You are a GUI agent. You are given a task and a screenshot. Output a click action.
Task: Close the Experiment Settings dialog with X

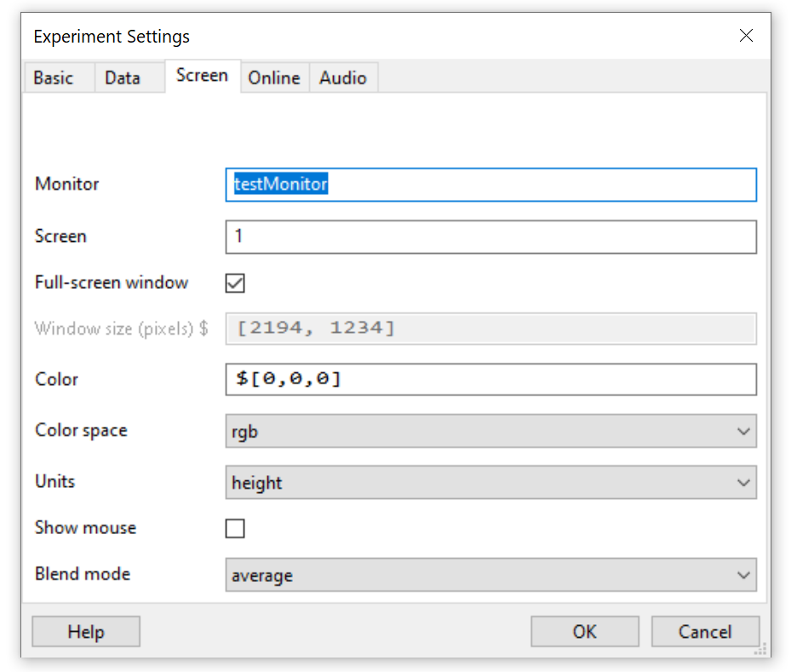(x=746, y=36)
